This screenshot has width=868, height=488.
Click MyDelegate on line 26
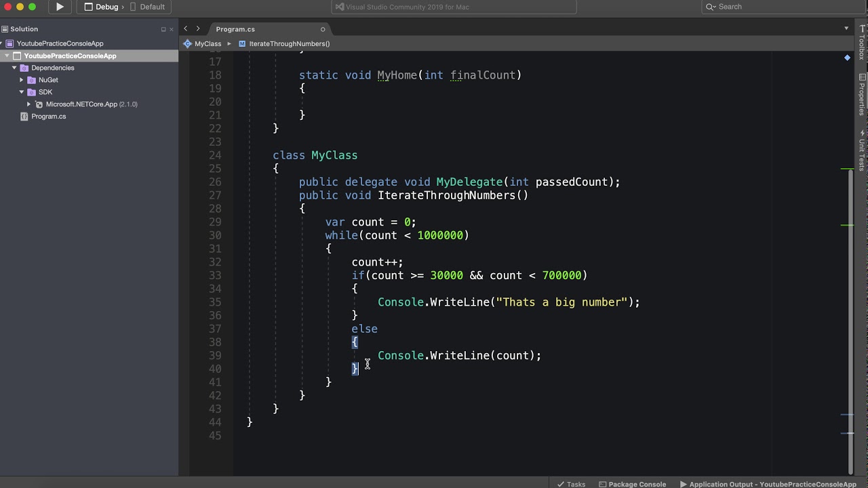[x=469, y=182]
